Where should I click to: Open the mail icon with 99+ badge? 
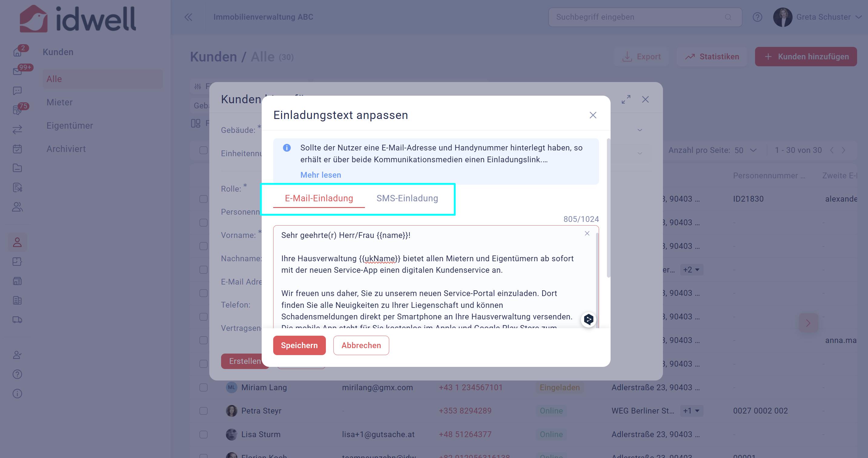click(x=17, y=71)
